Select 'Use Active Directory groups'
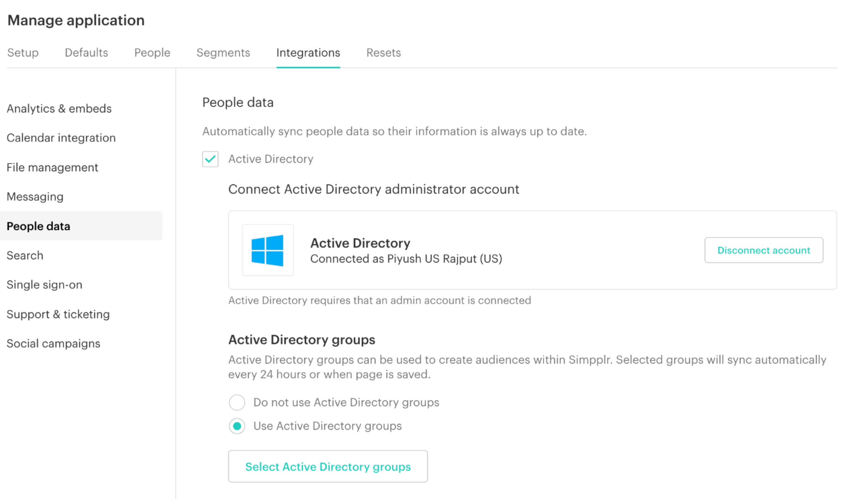 pyautogui.click(x=237, y=426)
